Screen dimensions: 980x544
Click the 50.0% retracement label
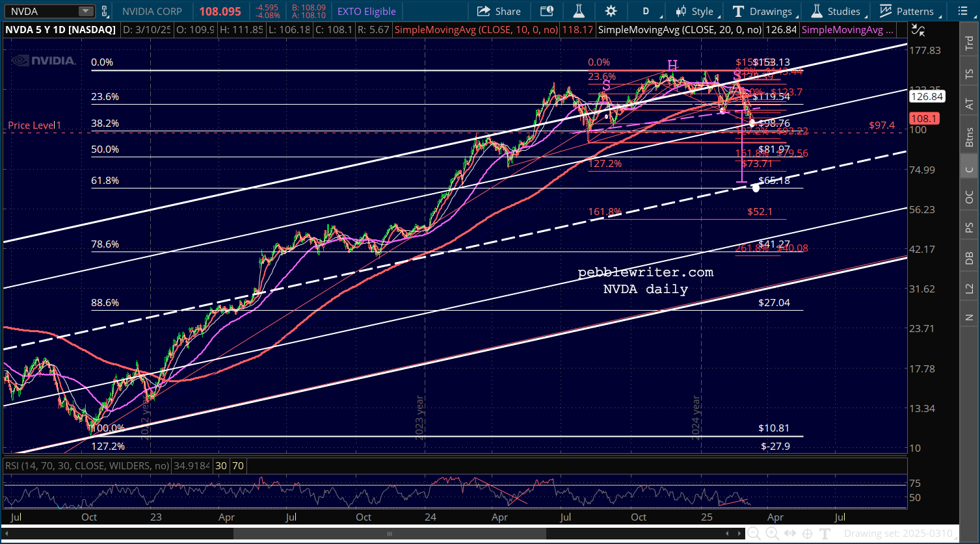105,149
